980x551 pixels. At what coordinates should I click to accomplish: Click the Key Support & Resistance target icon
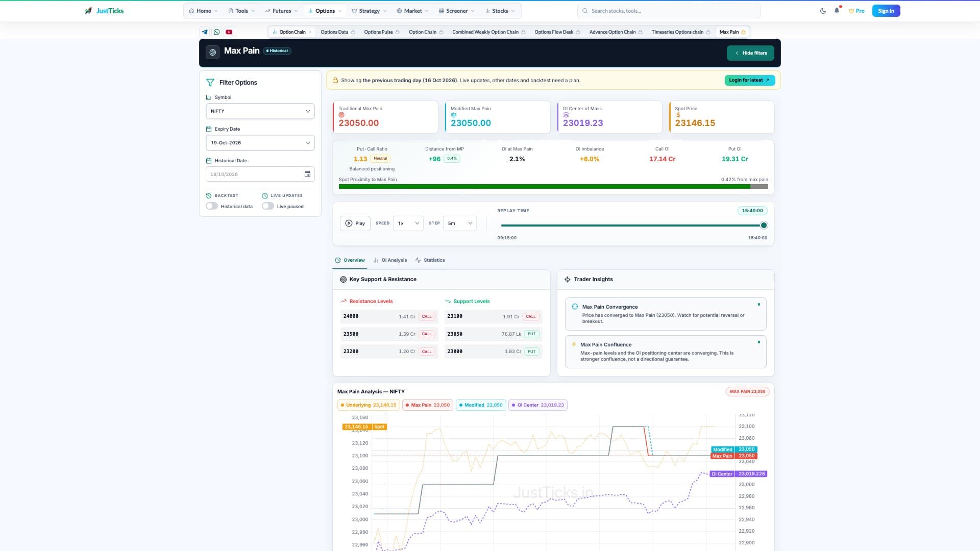pos(344,279)
